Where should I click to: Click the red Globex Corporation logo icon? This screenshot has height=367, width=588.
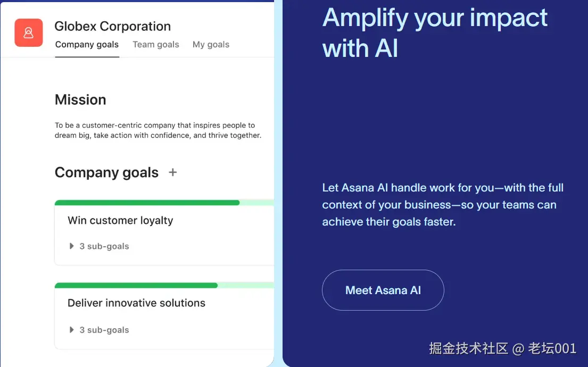[29, 33]
